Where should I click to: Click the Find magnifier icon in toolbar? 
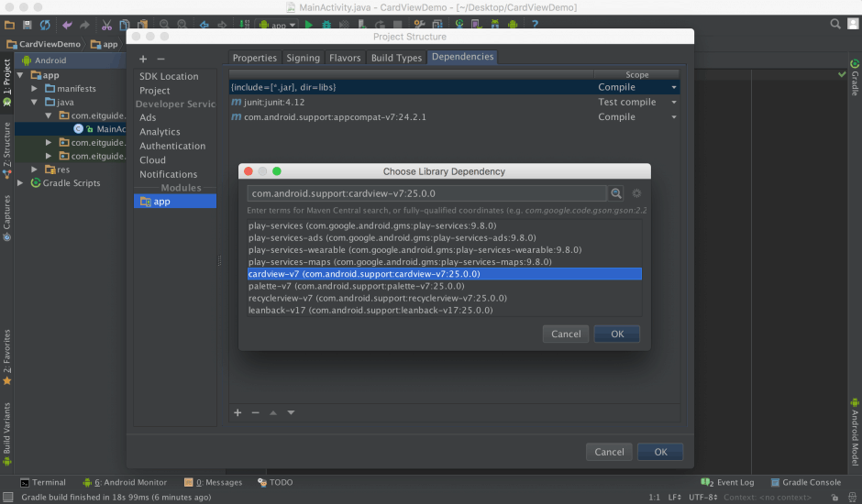point(164,25)
